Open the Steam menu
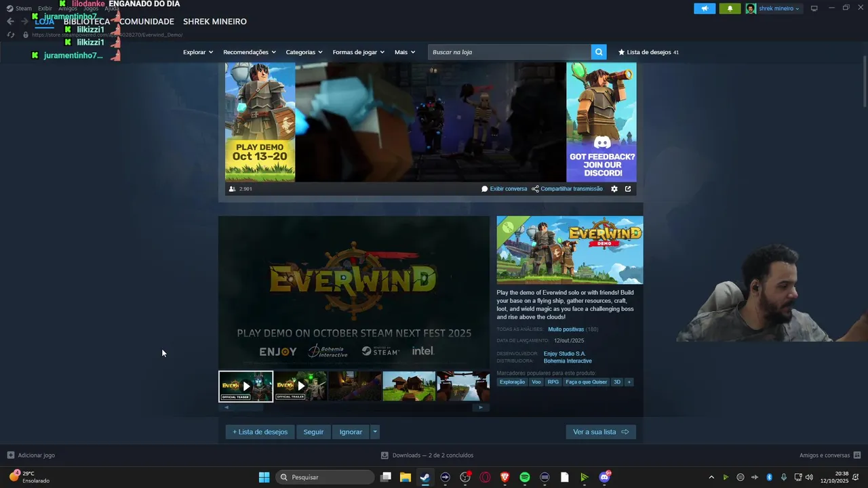Viewport: 868px width, 488px height. coord(19,8)
